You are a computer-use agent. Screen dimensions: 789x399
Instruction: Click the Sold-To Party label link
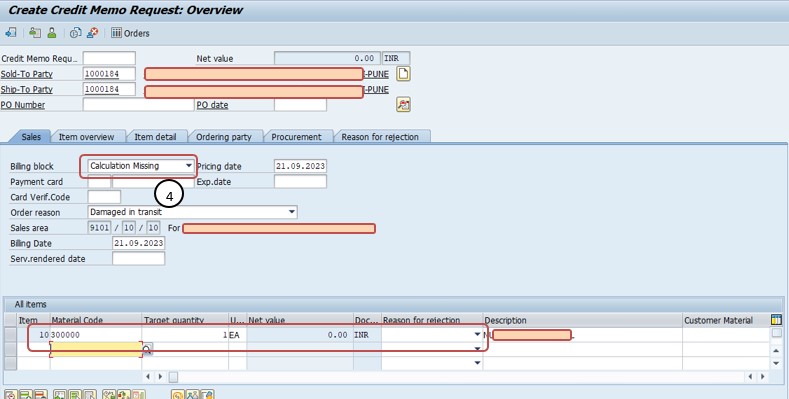(27, 74)
